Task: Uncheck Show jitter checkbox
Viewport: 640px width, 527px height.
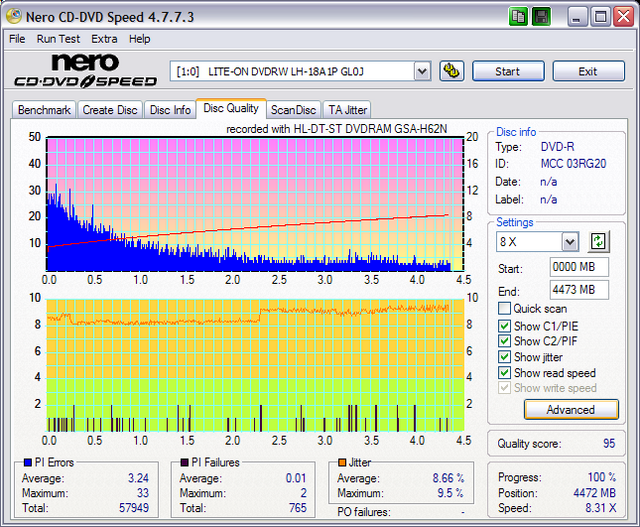Action: pos(504,356)
